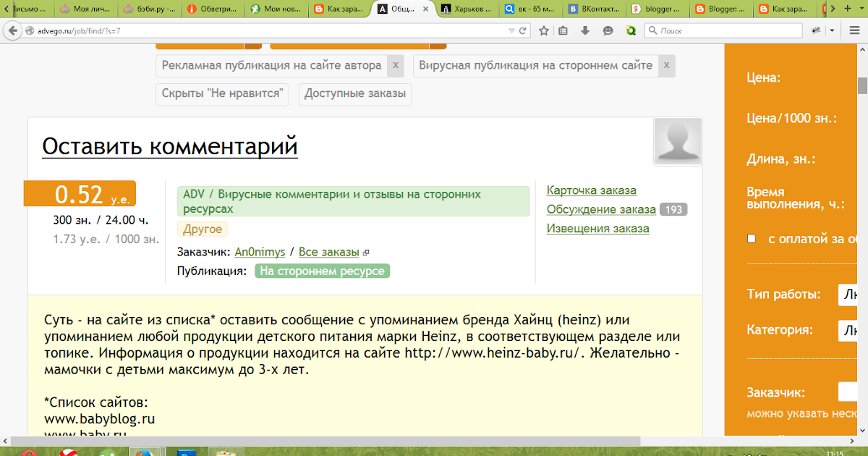Click the chat bubble toolbar icon
The height and width of the screenshot is (456, 868).
(x=608, y=31)
